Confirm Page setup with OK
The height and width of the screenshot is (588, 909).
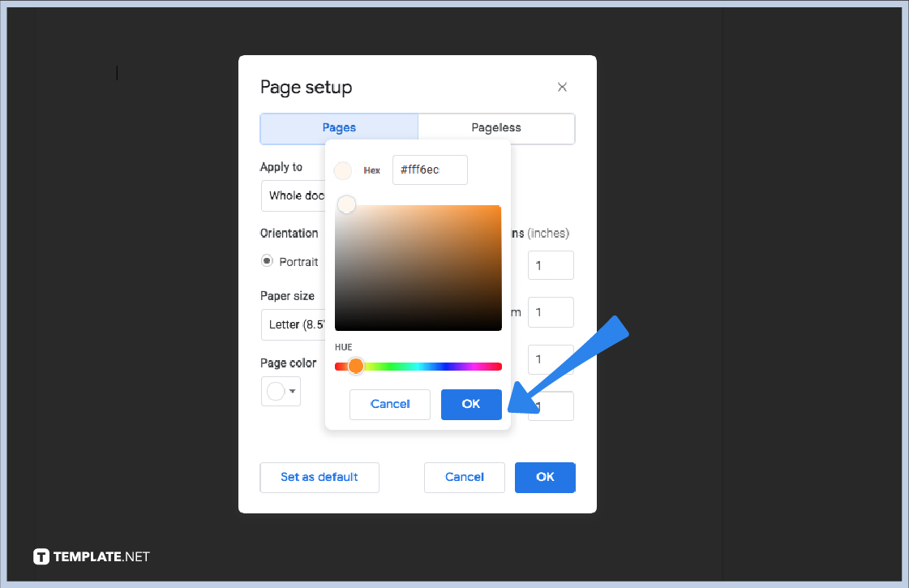tap(545, 477)
